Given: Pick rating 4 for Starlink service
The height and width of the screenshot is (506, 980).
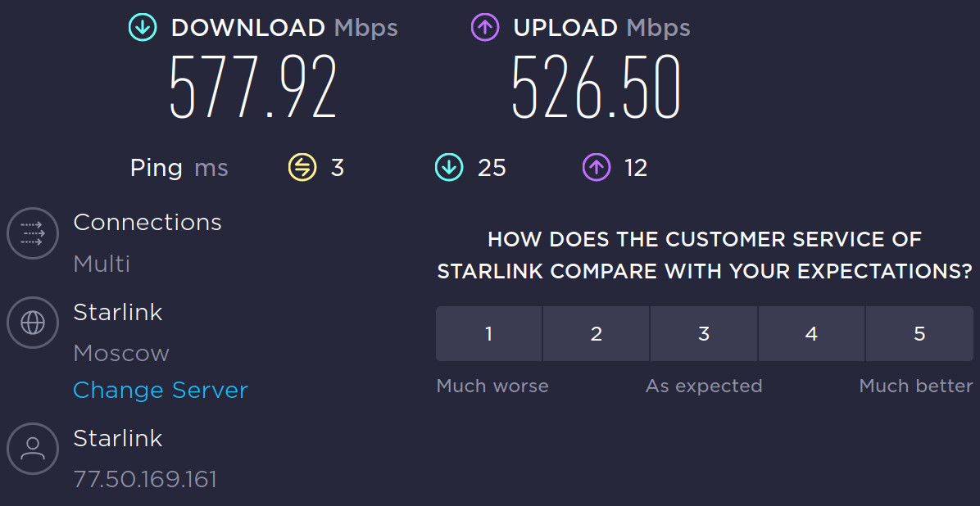Looking at the screenshot, I should 811,334.
